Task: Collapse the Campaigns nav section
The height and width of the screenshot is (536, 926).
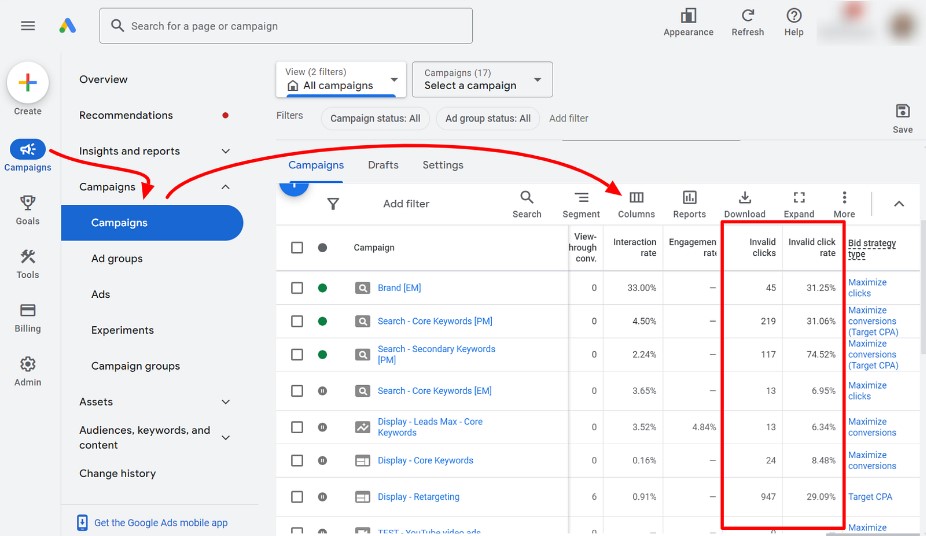Action: coord(225,187)
